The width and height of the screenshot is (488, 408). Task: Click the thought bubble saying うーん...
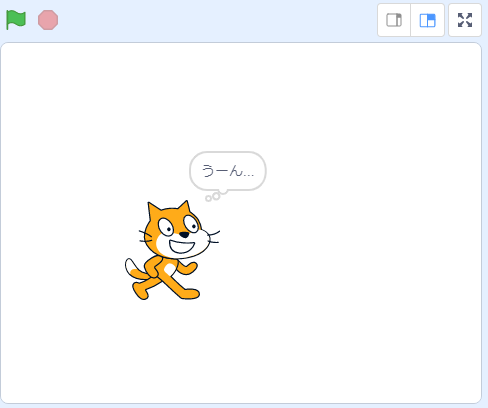[x=228, y=171]
